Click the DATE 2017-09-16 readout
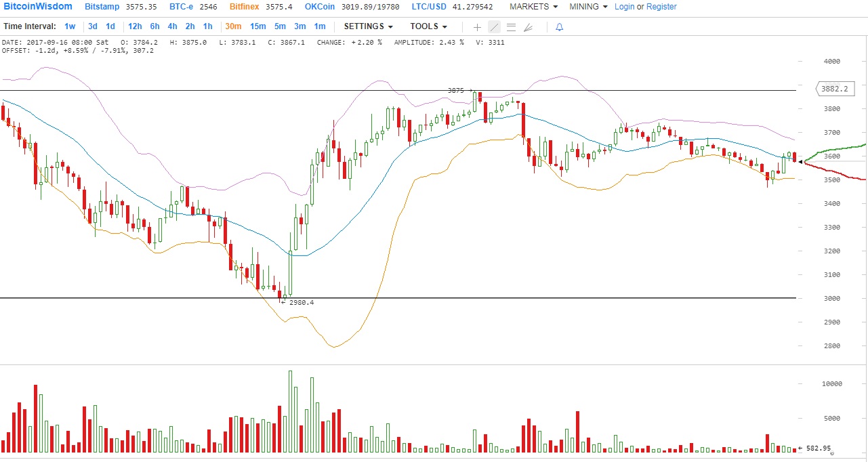This screenshot has width=868, height=462. coord(56,42)
